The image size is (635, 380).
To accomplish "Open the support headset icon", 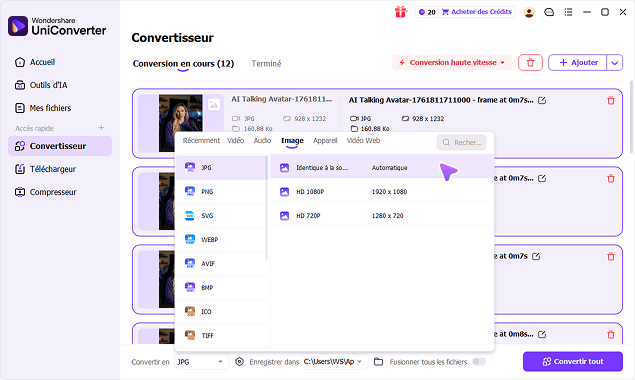I will point(549,12).
